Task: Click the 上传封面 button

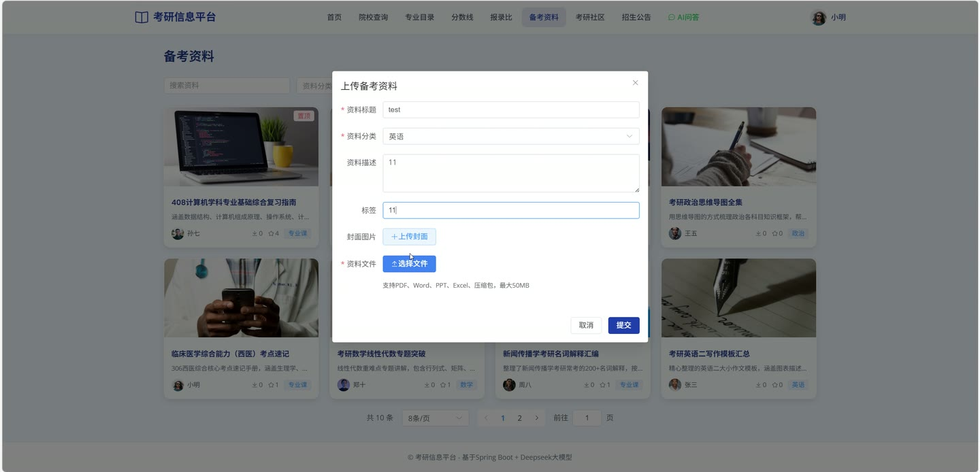Action: tap(409, 237)
